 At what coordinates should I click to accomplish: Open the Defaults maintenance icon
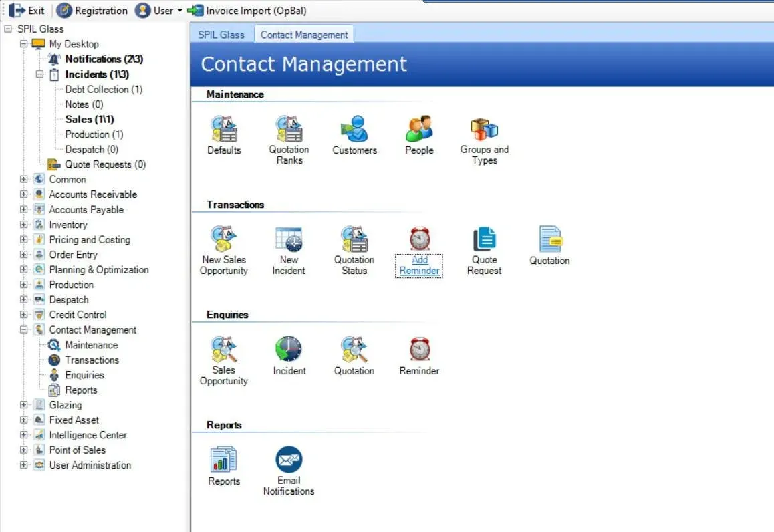tap(224, 129)
